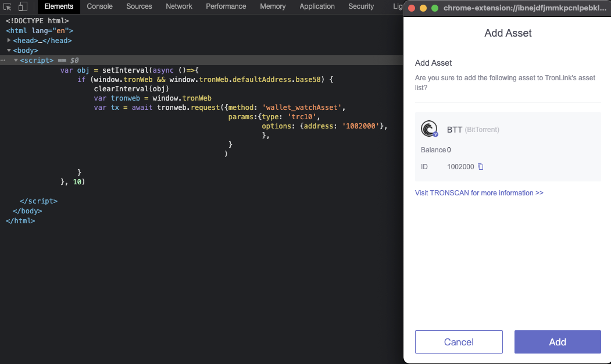Select the html lang="en" node
Viewport: 611px width, 364px height.
click(x=40, y=30)
